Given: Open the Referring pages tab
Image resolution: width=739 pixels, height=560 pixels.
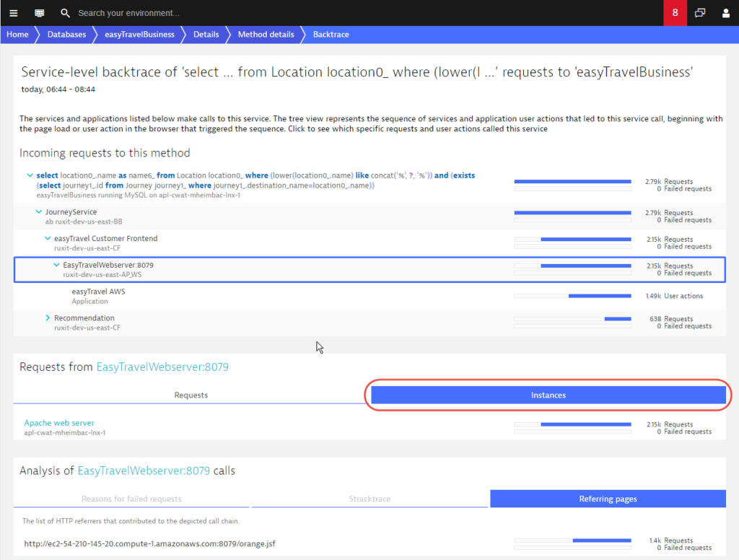Looking at the screenshot, I should point(608,499).
